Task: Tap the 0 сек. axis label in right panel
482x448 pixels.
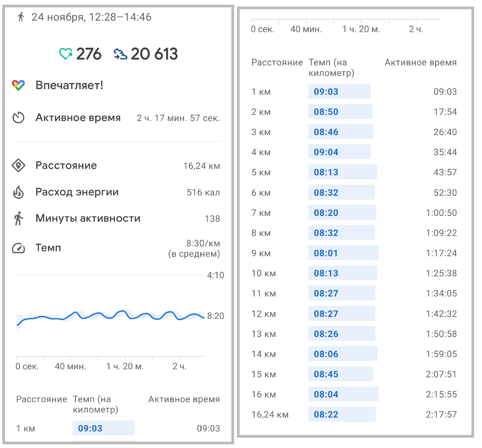Action: coord(263,29)
